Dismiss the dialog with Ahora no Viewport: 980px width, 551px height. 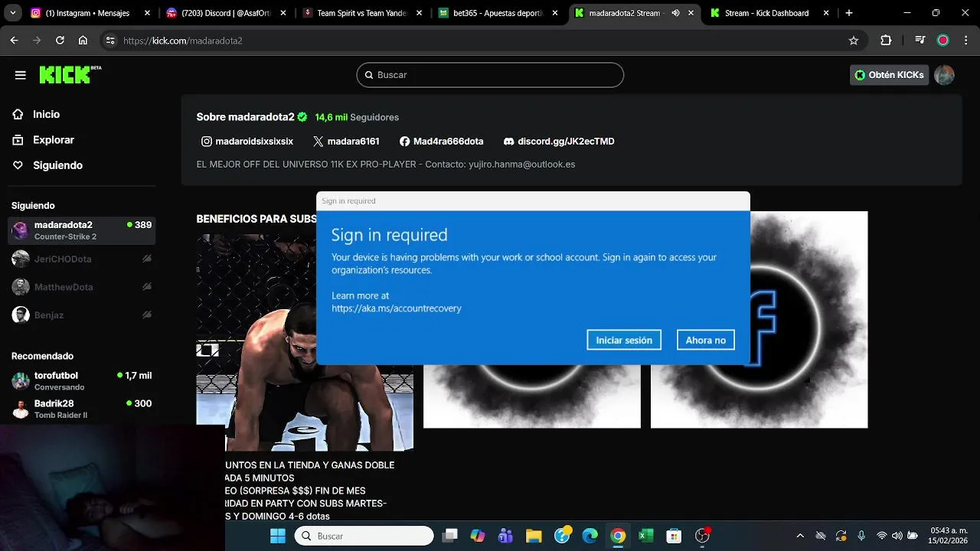click(x=705, y=340)
